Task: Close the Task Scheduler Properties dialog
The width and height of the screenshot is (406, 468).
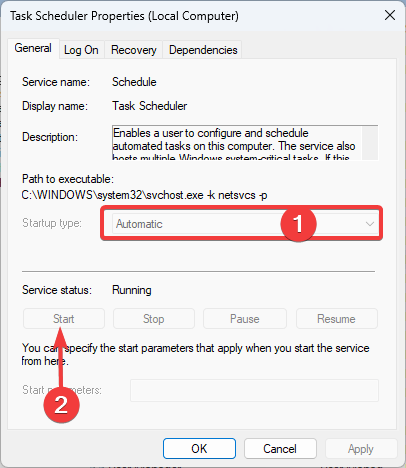Action: coord(390,15)
